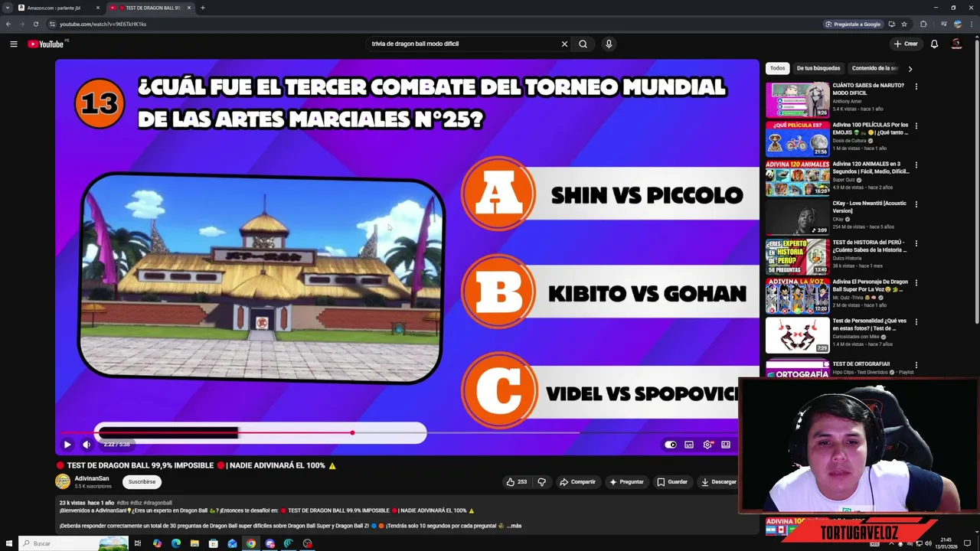Toggle subtitles in the video player
980x551 pixels.
(x=689, y=445)
